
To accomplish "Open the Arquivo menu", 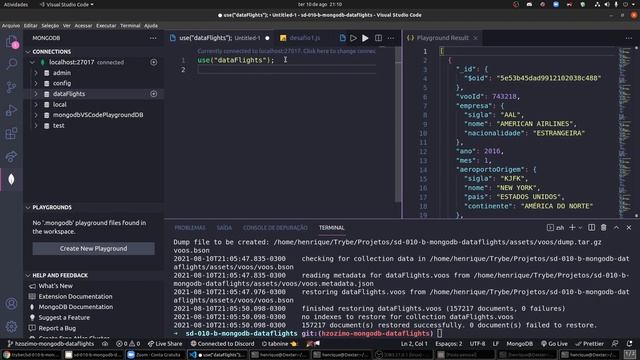I will coord(11,25).
